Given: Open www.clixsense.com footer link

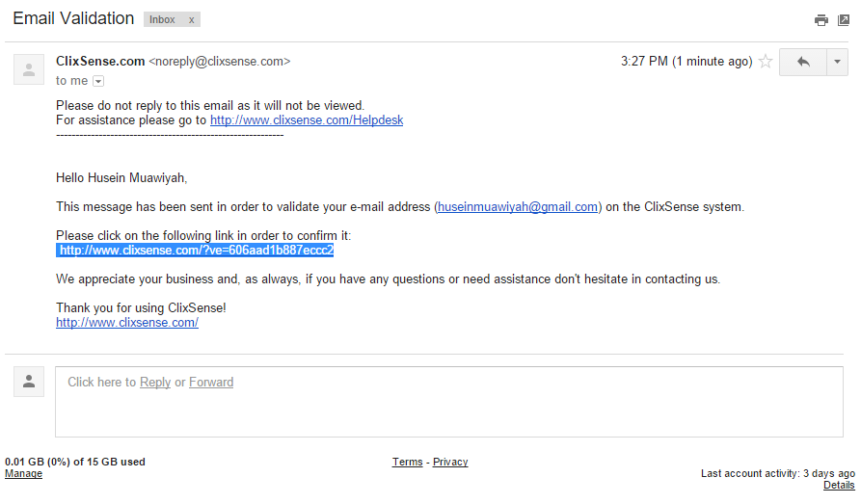Looking at the screenshot, I should coord(127,323).
